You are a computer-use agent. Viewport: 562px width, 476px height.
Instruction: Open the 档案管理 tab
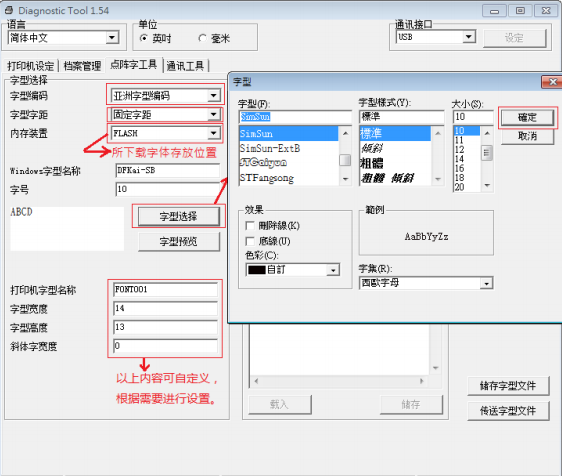tap(82, 66)
